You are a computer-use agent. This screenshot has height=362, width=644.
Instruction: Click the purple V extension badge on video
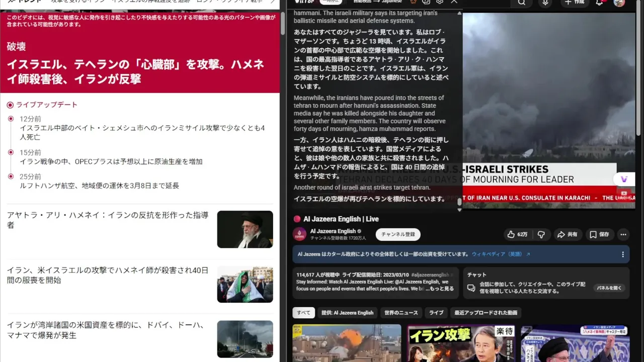coord(624,179)
